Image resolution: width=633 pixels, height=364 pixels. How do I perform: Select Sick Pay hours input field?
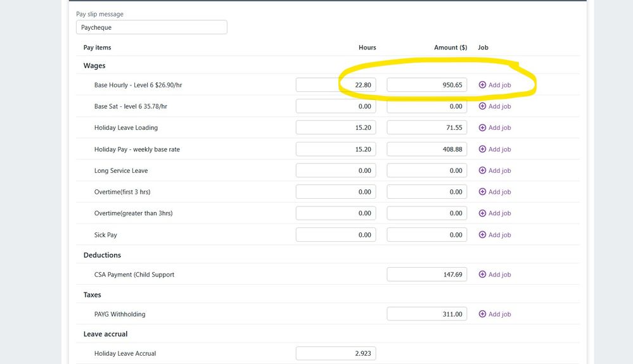click(336, 235)
